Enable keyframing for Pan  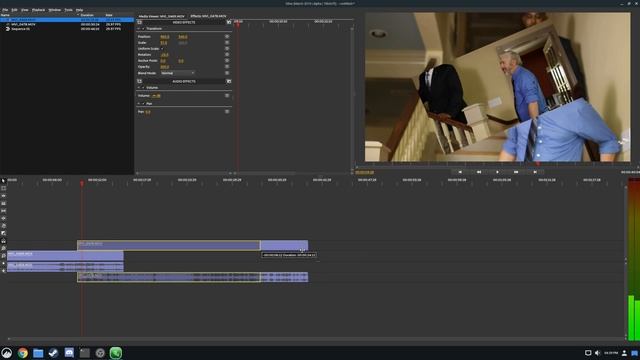click(x=227, y=111)
